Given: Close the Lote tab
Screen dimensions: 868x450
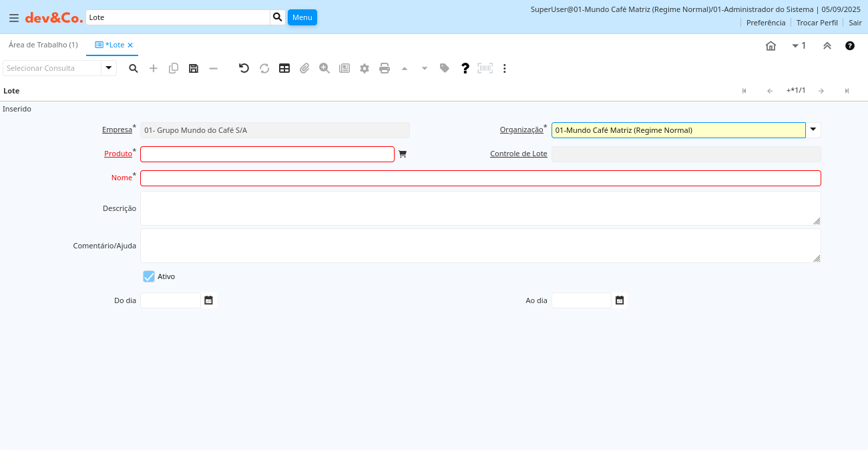Looking at the screenshot, I should pos(130,45).
